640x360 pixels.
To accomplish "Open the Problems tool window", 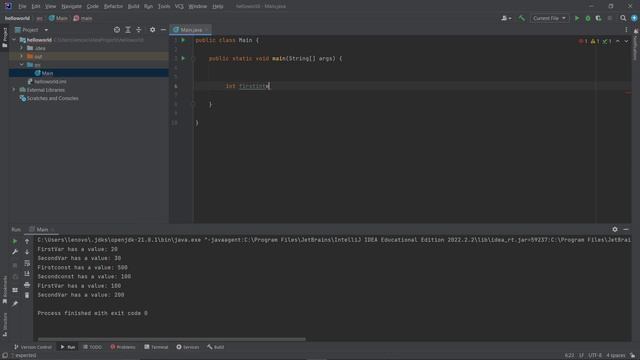I will point(122,347).
